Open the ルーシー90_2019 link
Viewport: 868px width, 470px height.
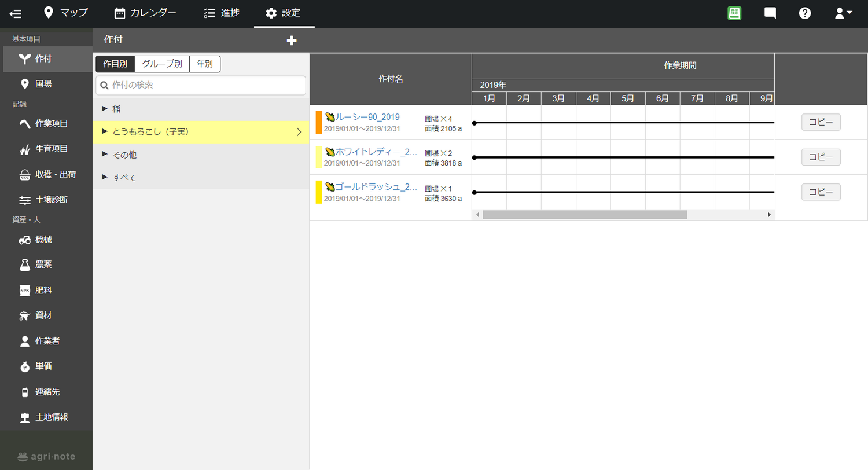367,117
